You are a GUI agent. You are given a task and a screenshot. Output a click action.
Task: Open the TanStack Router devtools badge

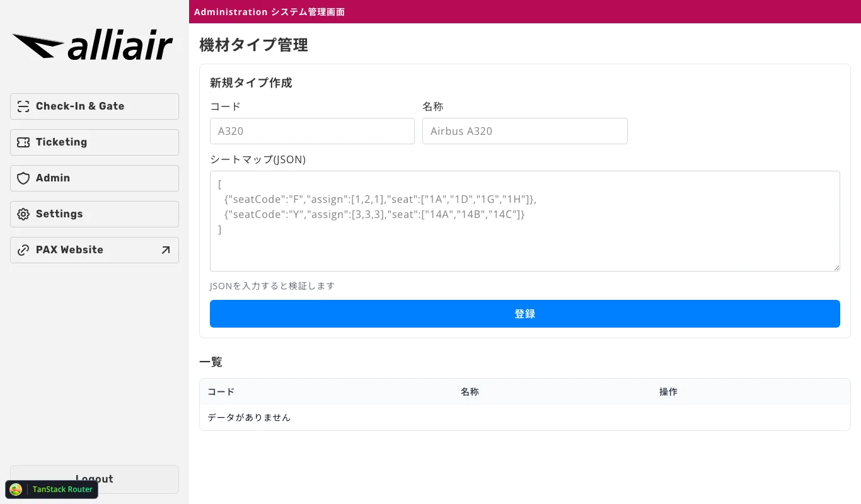coord(51,490)
